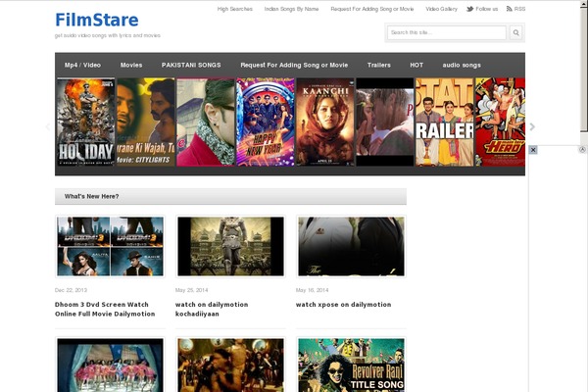Screen dimensions: 588x392
Task: Open the audio songs menu item
Action: point(462,65)
